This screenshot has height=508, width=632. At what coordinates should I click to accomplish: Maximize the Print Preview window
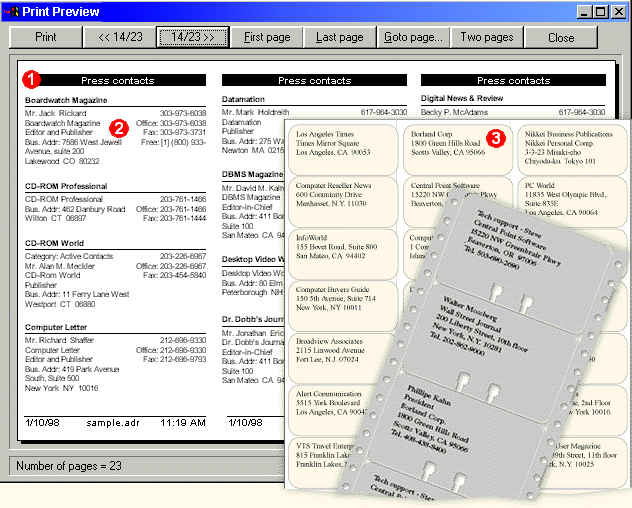601,12
